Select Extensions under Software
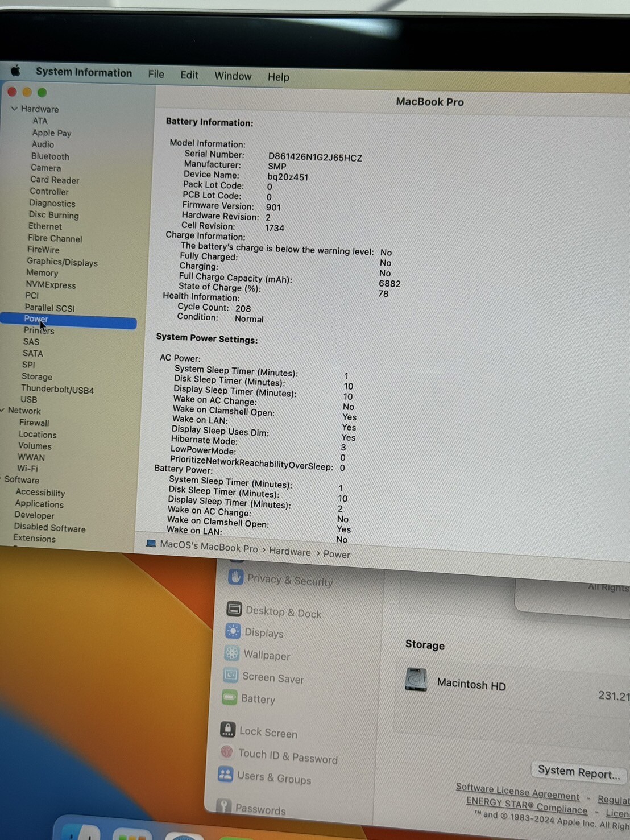Screen dimensions: 630x840 (x=35, y=538)
